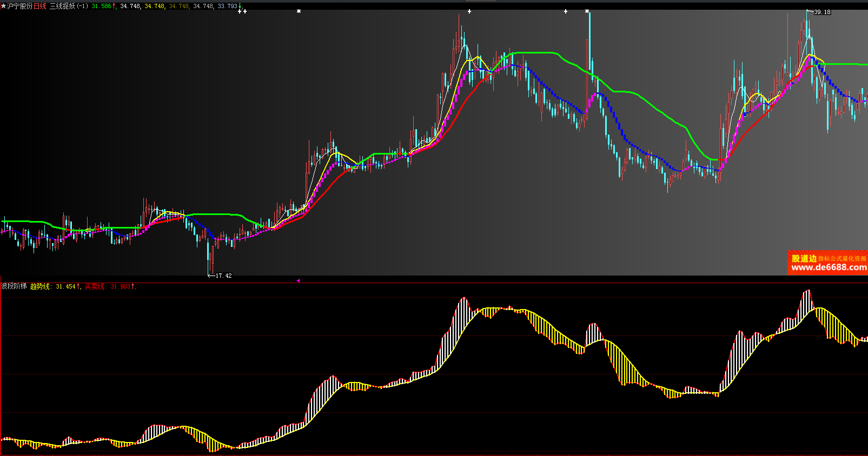868x456 pixels.
Task: Click the 39.18 high price label
Action: tap(822, 12)
